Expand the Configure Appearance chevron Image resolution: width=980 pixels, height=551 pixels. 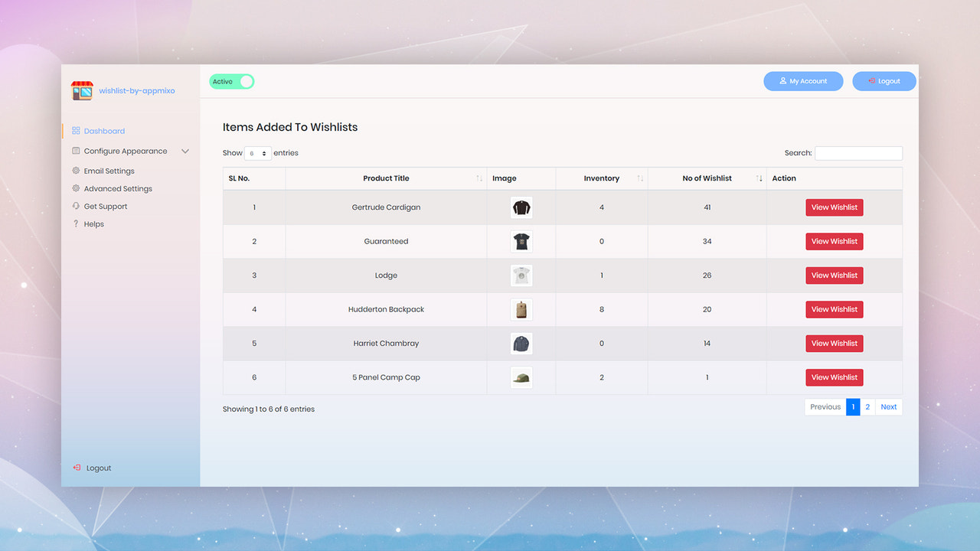coord(185,151)
